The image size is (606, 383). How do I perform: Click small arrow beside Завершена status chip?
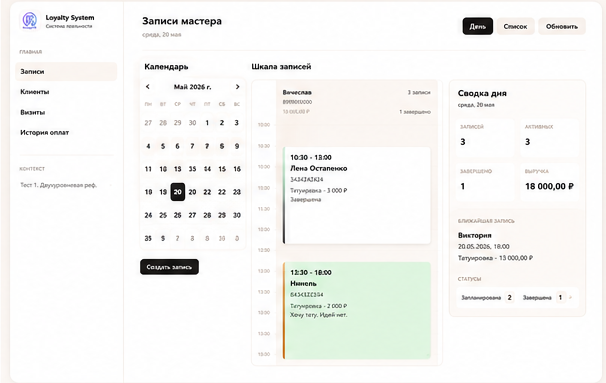pos(571,298)
